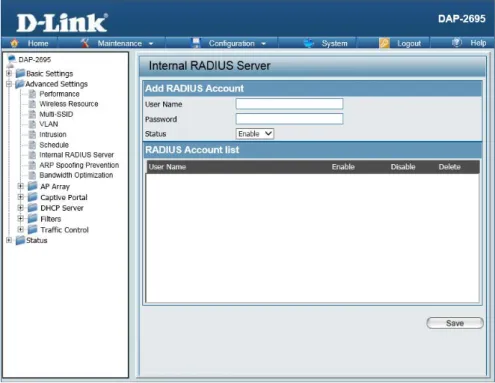The width and height of the screenshot is (495, 383).
Task: Open the Performance settings page
Action: pos(59,94)
